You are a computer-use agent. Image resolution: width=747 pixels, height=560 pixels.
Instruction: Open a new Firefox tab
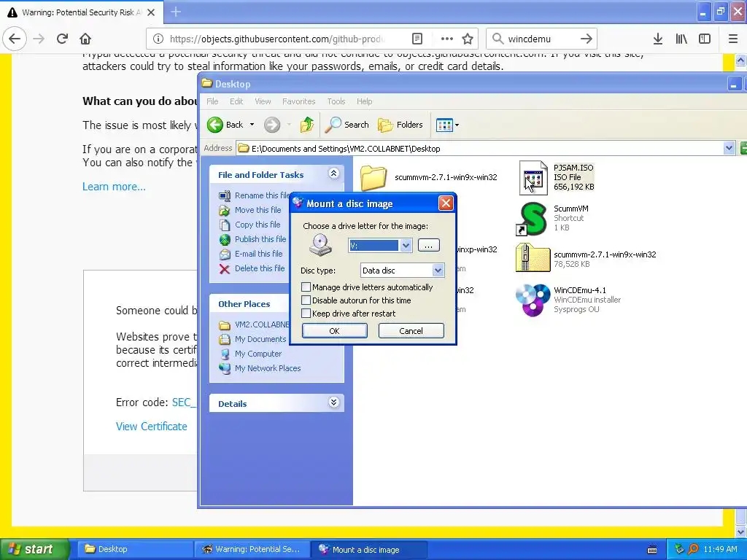click(176, 12)
